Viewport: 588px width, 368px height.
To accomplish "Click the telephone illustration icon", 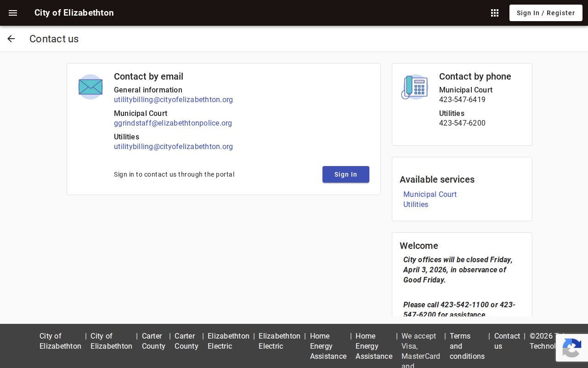I will tap(415, 87).
